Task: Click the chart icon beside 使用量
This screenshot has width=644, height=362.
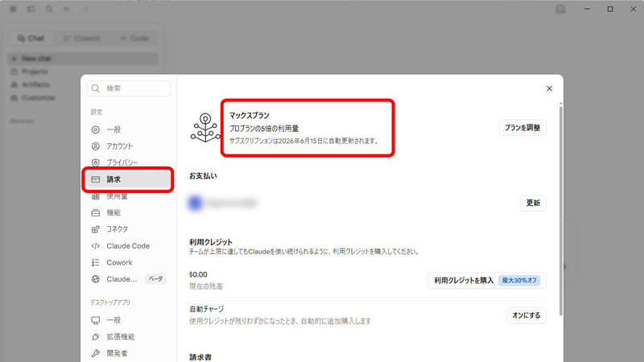Action: pyautogui.click(x=96, y=196)
